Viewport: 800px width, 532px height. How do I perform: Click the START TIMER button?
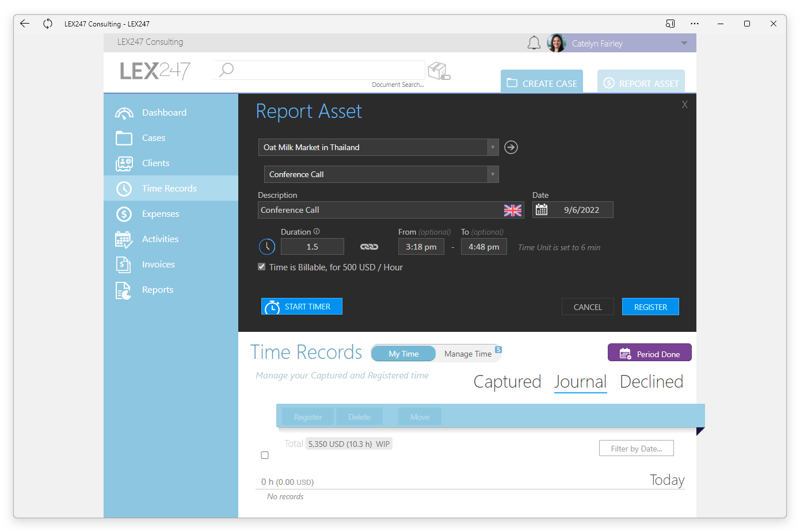(x=302, y=307)
